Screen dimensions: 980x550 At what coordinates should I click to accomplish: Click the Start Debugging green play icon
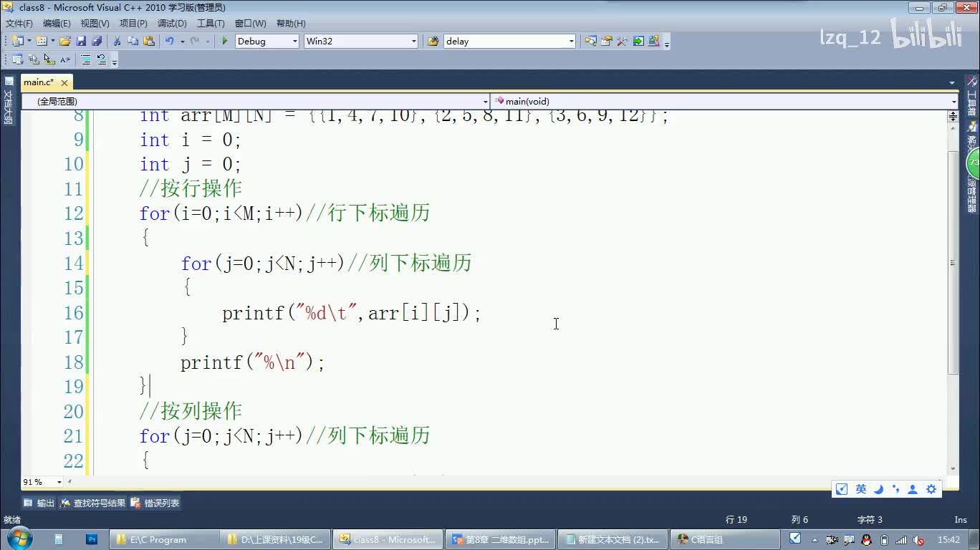tap(224, 42)
